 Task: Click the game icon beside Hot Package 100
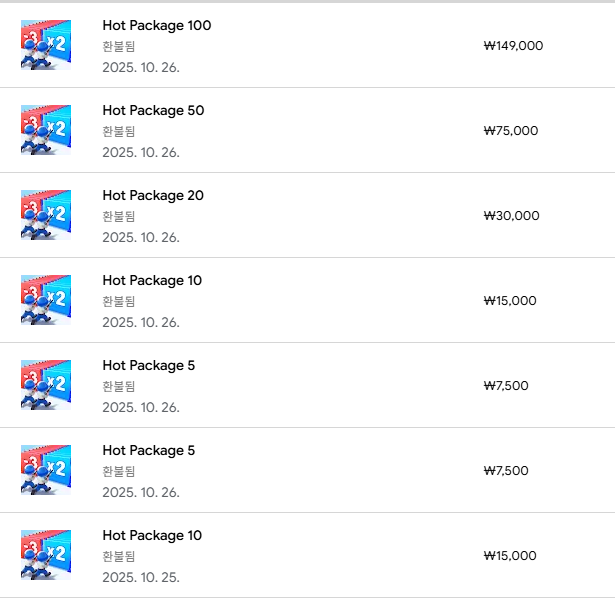tap(46, 45)
